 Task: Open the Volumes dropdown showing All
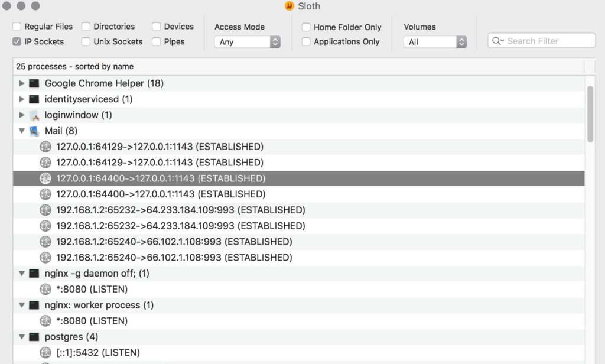[x=435, y=42]
